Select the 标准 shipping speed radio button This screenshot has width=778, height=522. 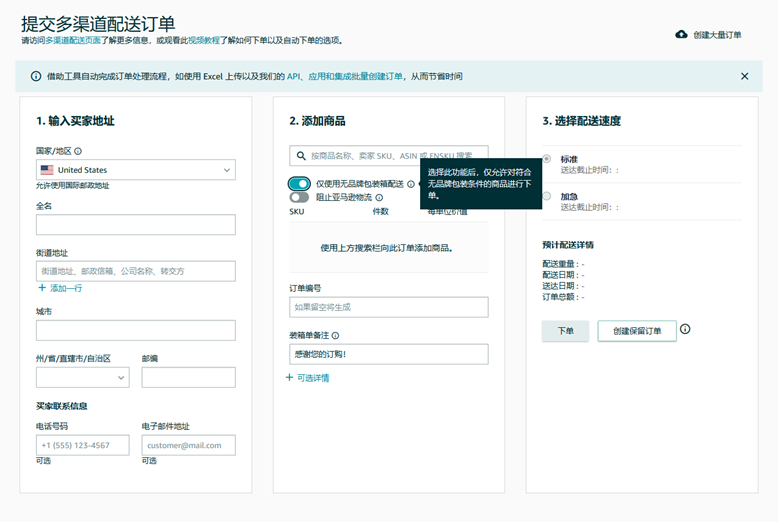pyautogui.click(x=546, y=159)
